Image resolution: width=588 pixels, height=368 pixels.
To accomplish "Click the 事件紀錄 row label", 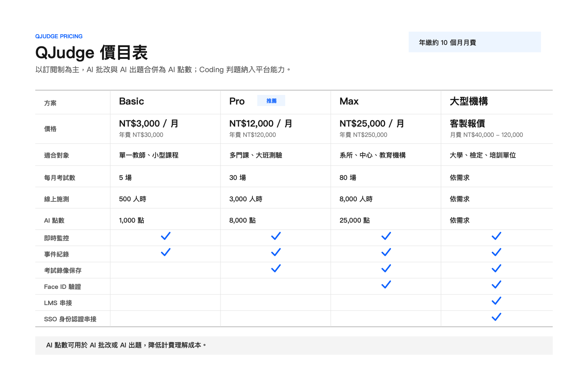I will click(x=57, y=254).
